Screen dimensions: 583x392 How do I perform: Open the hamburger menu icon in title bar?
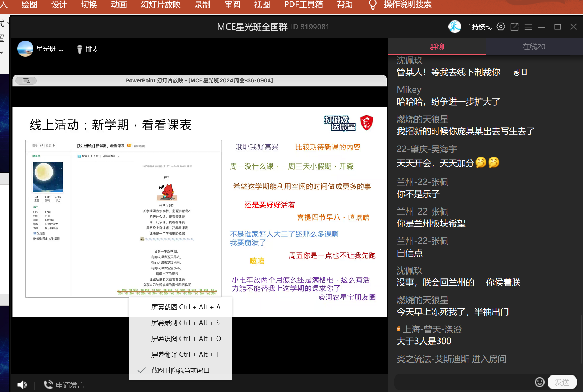[528, 27]
